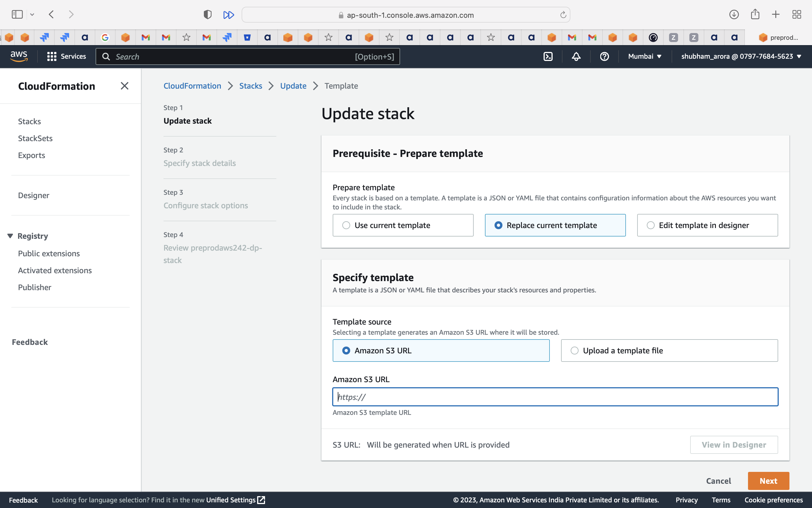Select Replace current template radio option
The image size is (812, 508).
tap(555, 225)
